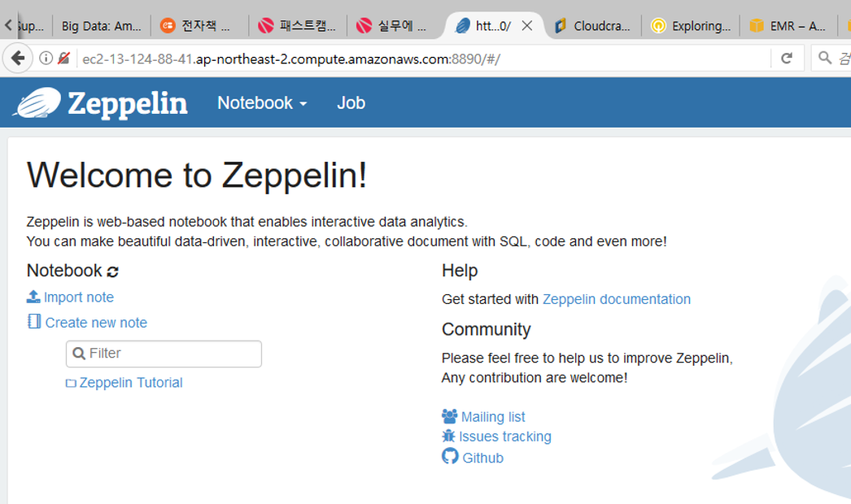Click the browser search magnifier icon
This screenshot has height=504, width=851.
coord(825,58)
